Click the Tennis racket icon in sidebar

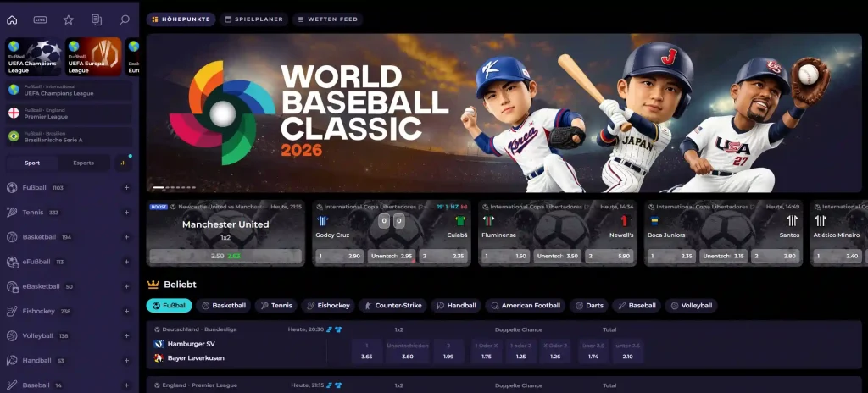[x=12, y=212]
